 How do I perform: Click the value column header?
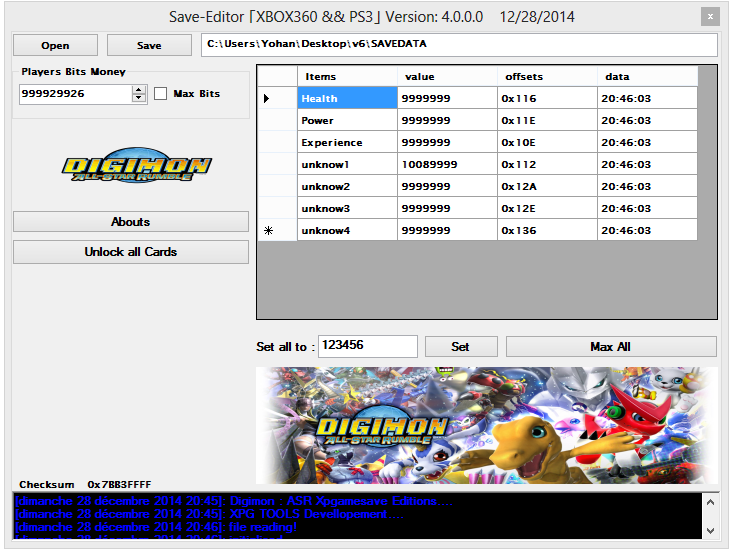pos(447,77)
